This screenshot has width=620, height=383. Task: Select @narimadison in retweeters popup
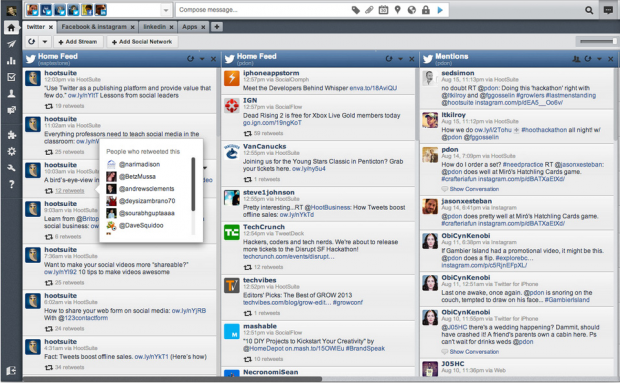click(140, 164)
